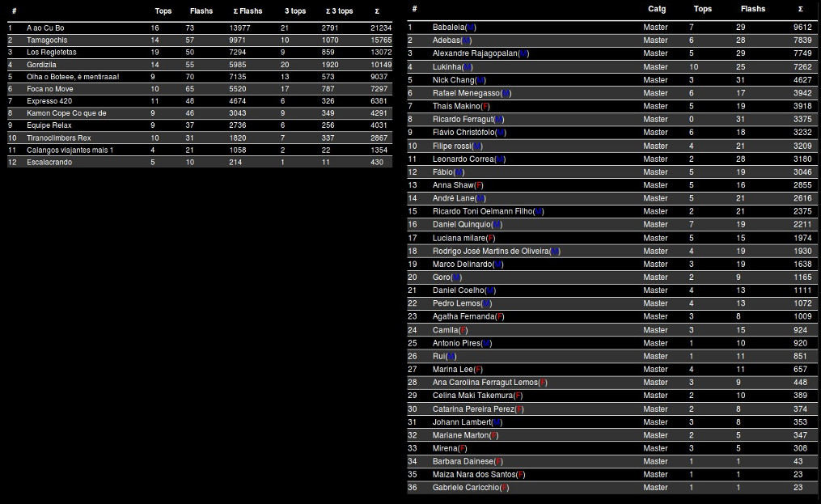This screenshot has height=504, width=821.
Task: Select the Los Regletetas team
Action: pos(51,53)
